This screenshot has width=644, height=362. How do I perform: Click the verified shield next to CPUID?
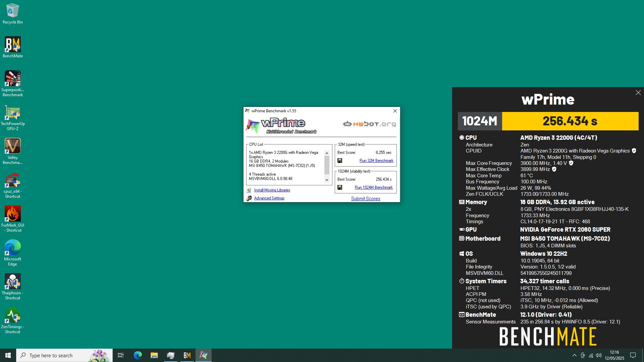pos(634,151)
